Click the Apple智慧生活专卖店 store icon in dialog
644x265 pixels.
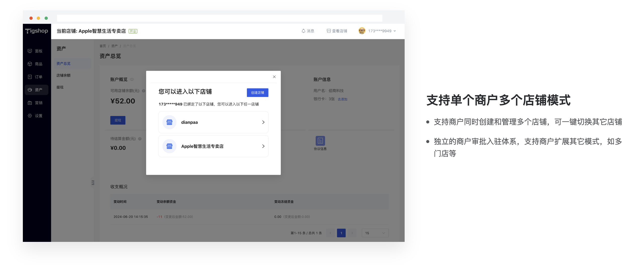click(x=170, y=146)
